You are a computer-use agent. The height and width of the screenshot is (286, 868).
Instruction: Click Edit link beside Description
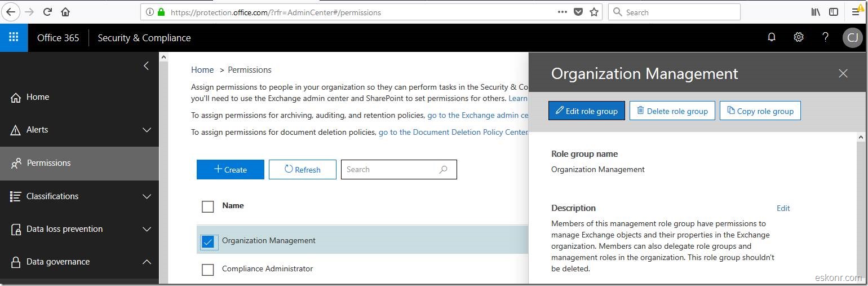click(783, 208)
